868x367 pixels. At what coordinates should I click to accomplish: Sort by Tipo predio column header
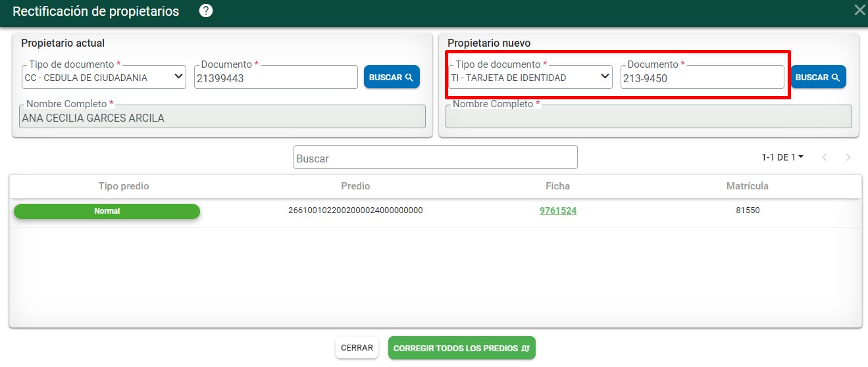point(124,186)
